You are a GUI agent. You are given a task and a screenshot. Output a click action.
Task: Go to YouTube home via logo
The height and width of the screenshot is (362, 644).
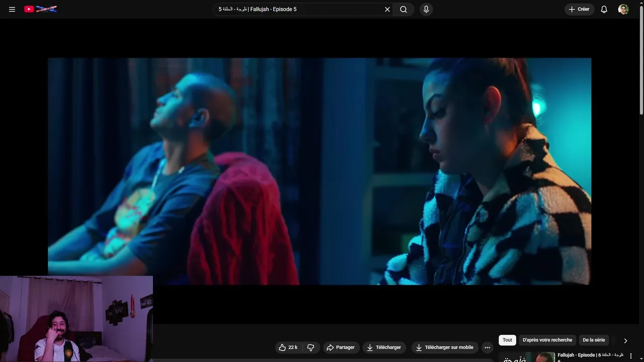point(40,9)
